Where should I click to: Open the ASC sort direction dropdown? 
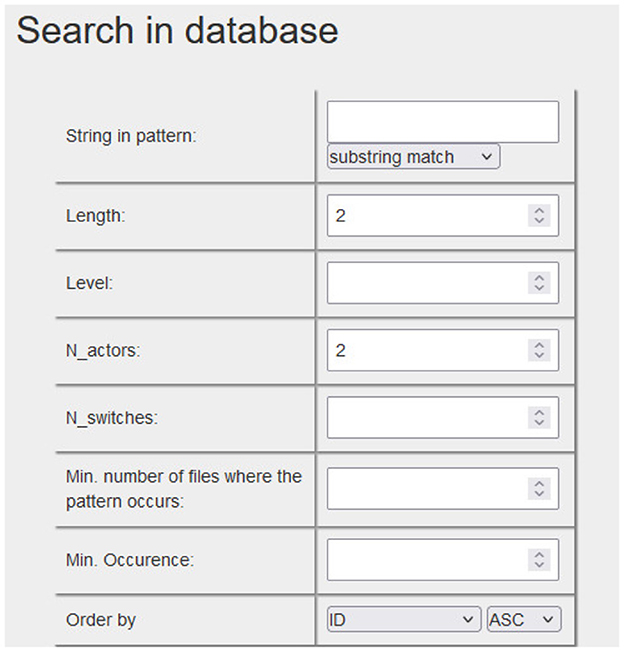click(524, 620)
